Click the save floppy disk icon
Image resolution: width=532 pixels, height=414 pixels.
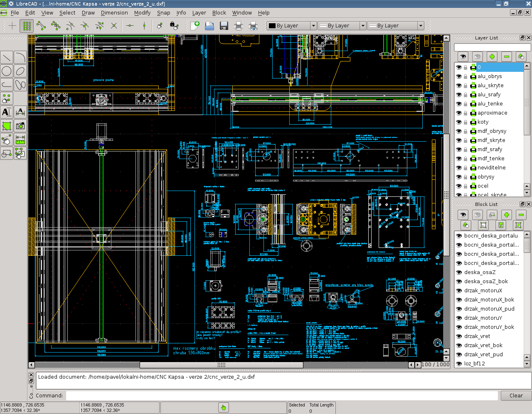(224, 26)
